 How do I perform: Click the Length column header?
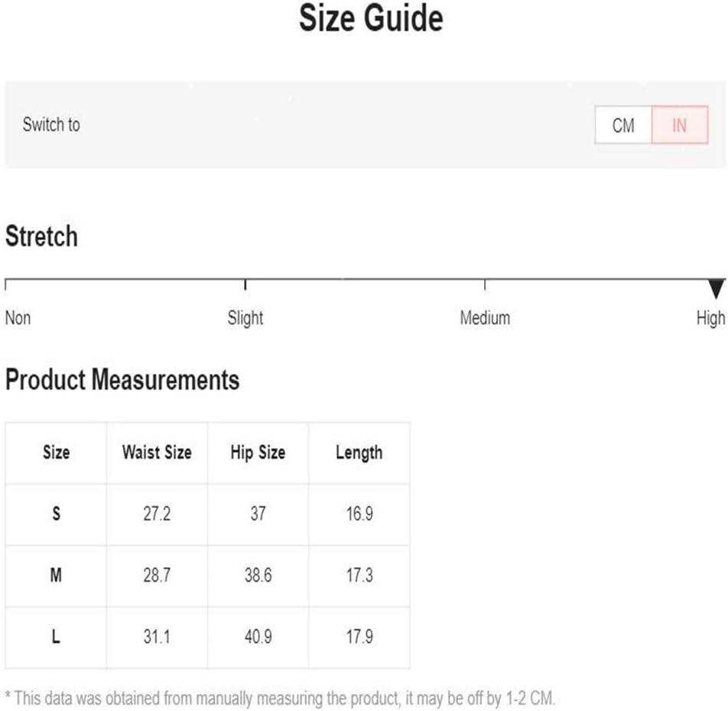[x=359, y=453]
